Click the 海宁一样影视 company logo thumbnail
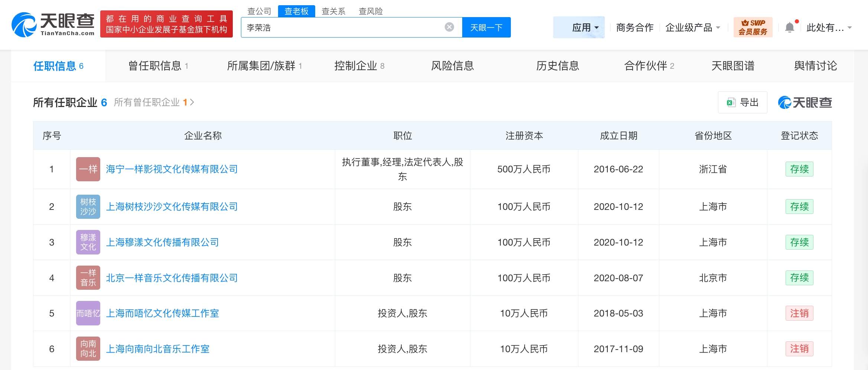The image size is (868, 370). click(x=88, y=169)
